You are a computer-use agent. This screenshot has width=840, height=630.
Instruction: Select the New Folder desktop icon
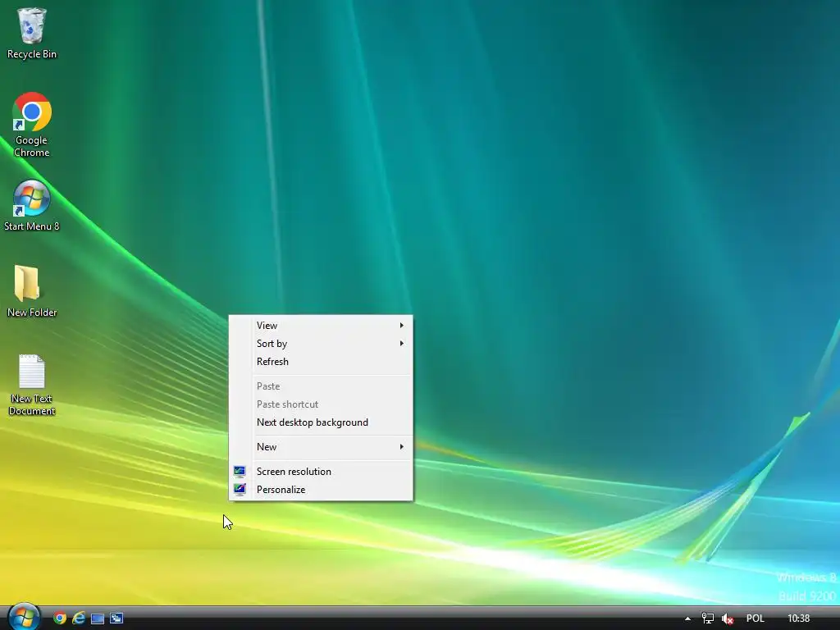point(32,291)
